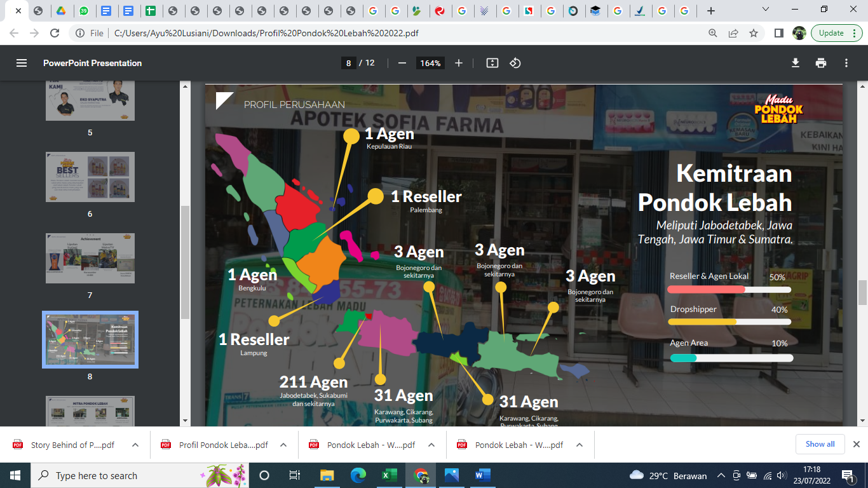The width and height of the screenshot is (868, 488).
Task: Click Show all downloads
Action: [820, 444]
